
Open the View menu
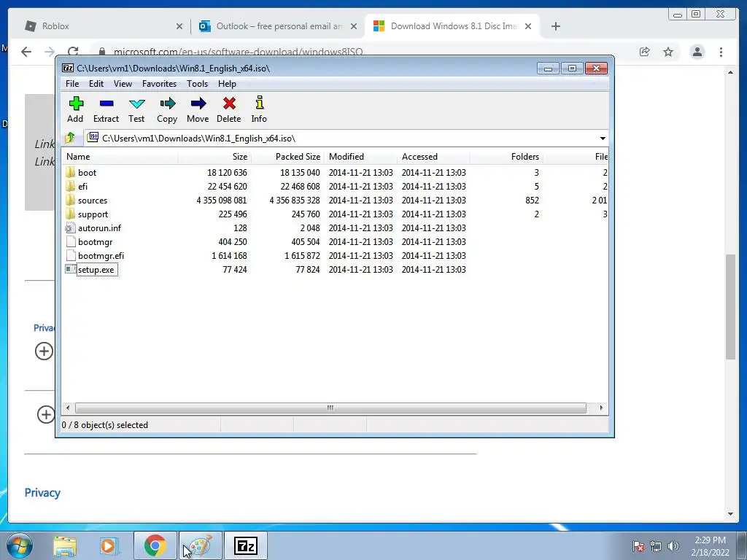click(123, 84)
